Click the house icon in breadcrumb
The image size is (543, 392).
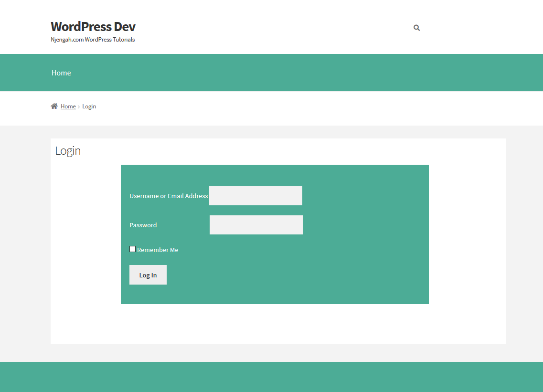54,106
